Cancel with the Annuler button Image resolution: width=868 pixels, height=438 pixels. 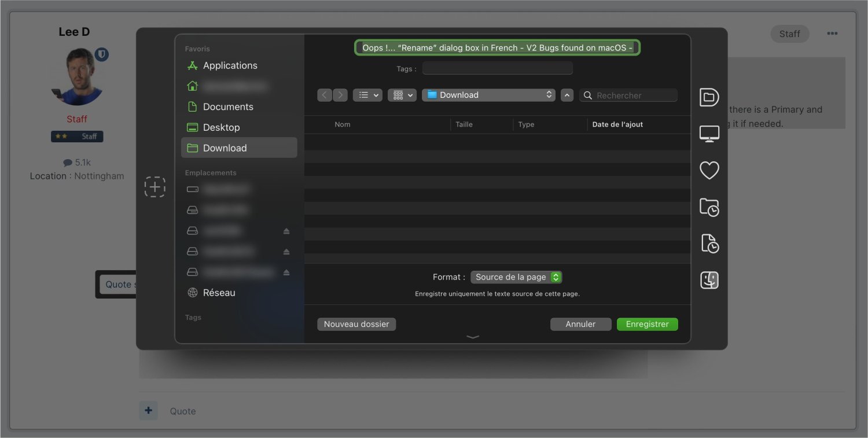point(580,324)
